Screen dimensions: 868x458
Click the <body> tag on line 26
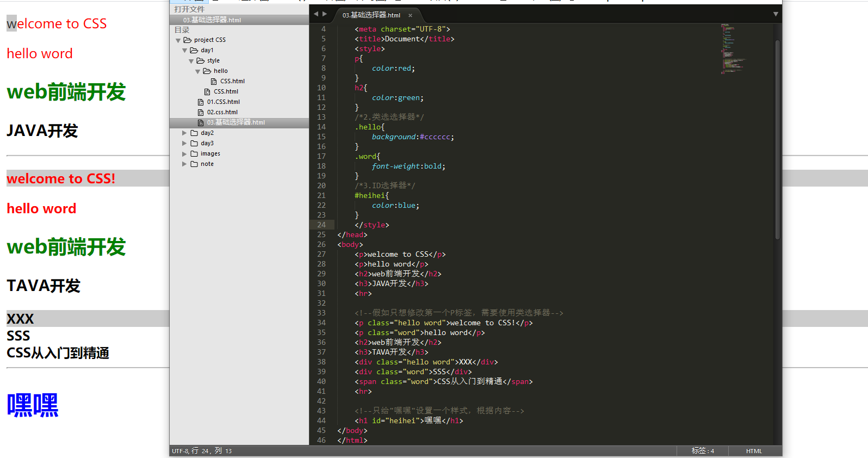click(x=350, y=244)
